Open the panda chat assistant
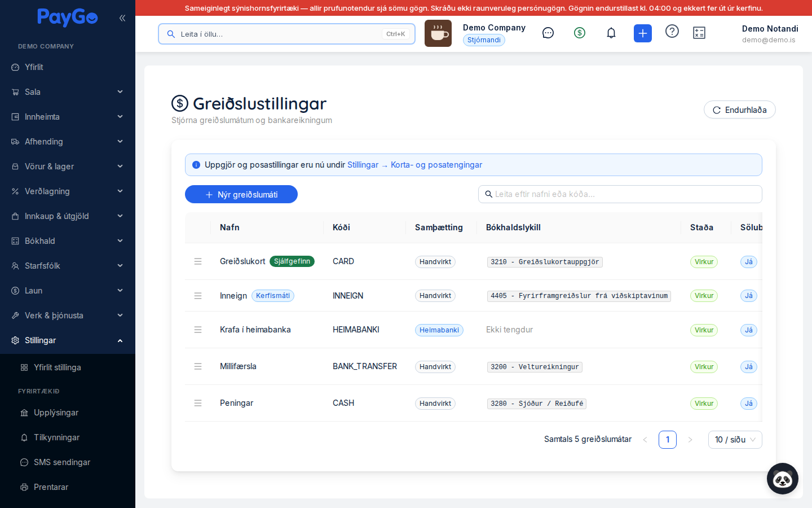Image resolution: width=812 pixels, height=508 pixels. click(783, 479)
